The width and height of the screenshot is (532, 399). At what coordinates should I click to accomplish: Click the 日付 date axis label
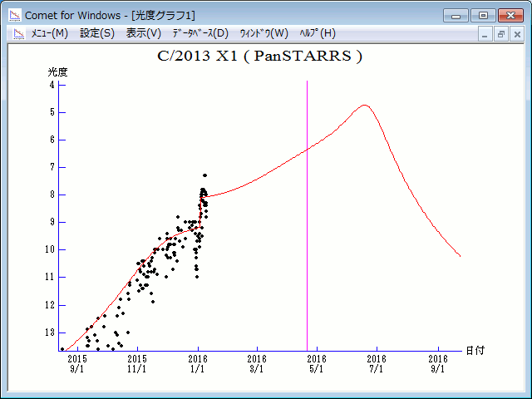pos(475,351)
